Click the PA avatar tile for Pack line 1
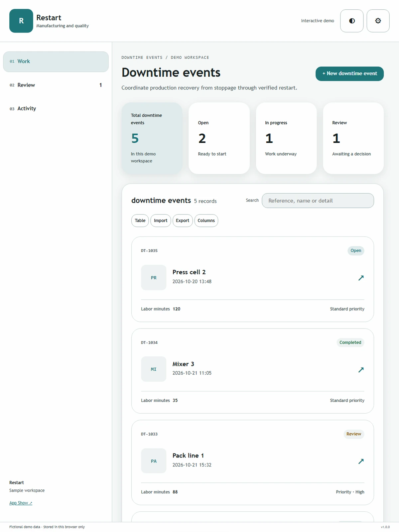Image resolution: width=399 pixels, height=532 pixels. click(154, 461)
